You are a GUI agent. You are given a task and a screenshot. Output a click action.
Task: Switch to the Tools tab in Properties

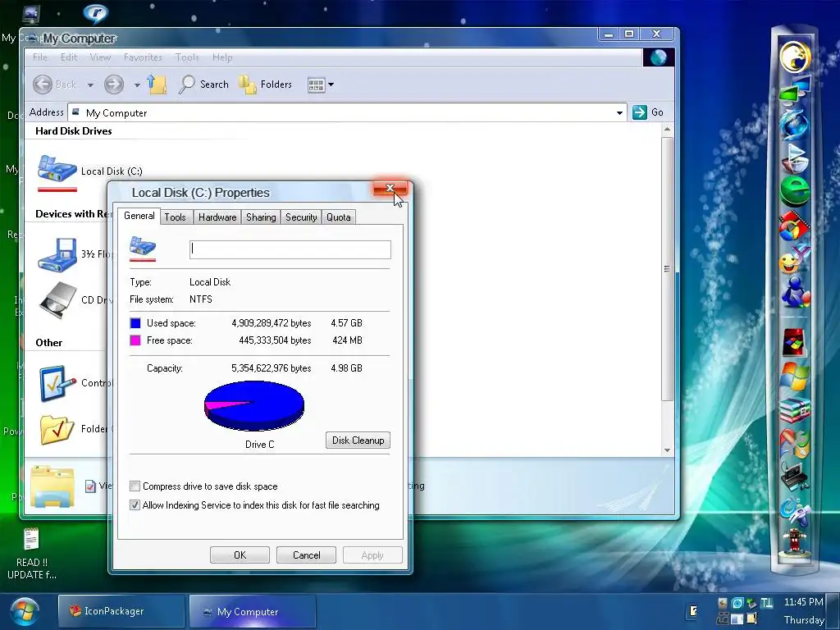tap(176, 217)
